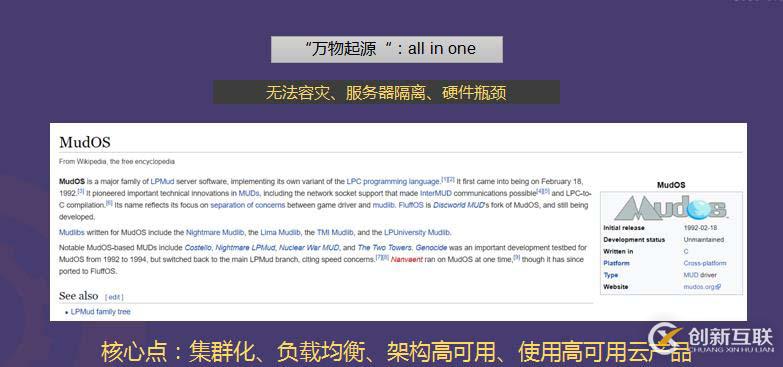The image size is (783, 367).
Task: Click the 'Website' infobox label
Action: [615, 287]
